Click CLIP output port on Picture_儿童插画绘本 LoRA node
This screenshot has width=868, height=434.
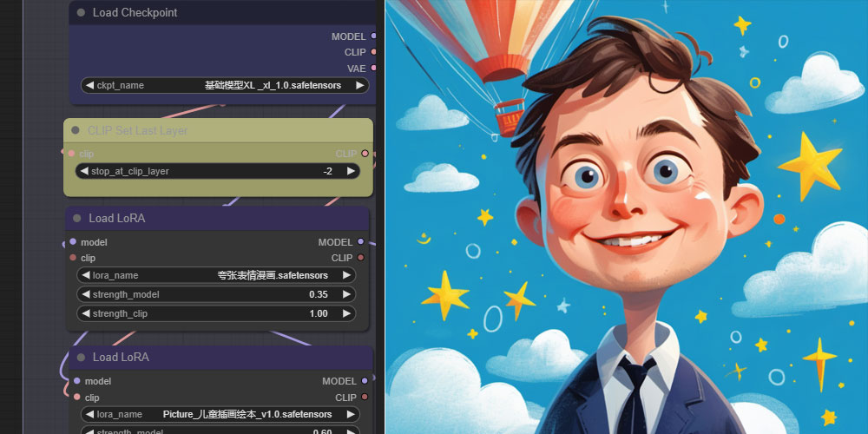point(365,397)
